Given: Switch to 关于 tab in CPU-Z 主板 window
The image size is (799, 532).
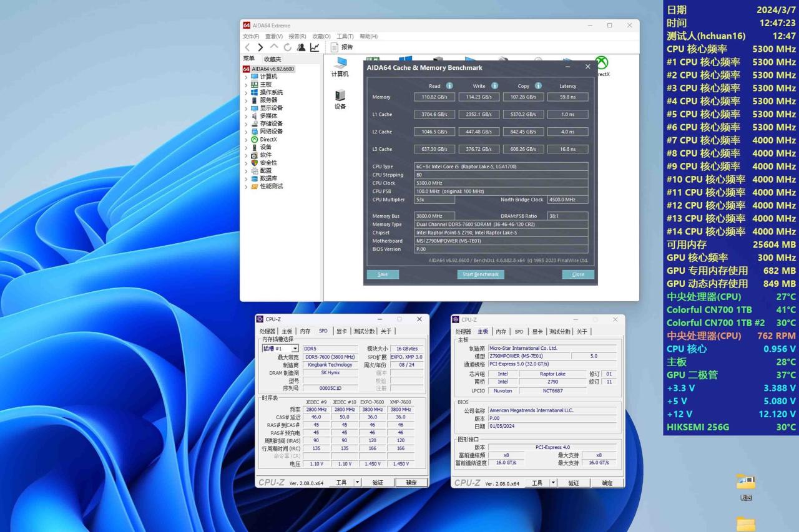Looking at the screenshot, I should 582,332.
